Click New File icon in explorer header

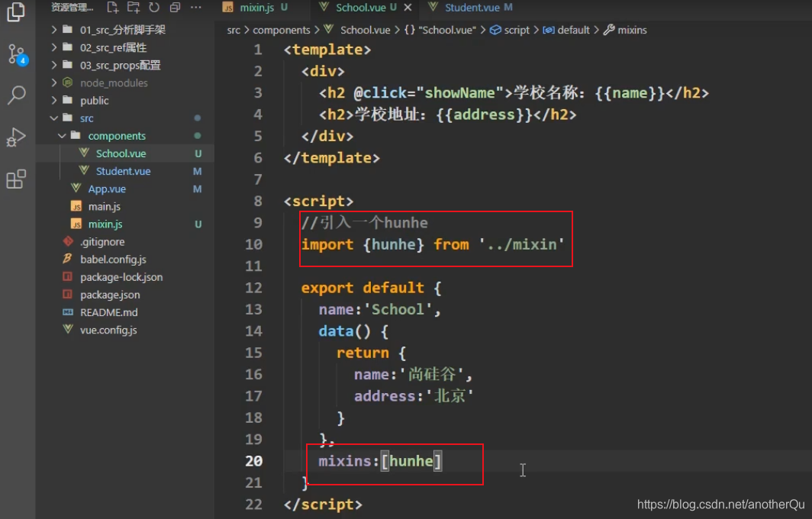tap(112, 8)
